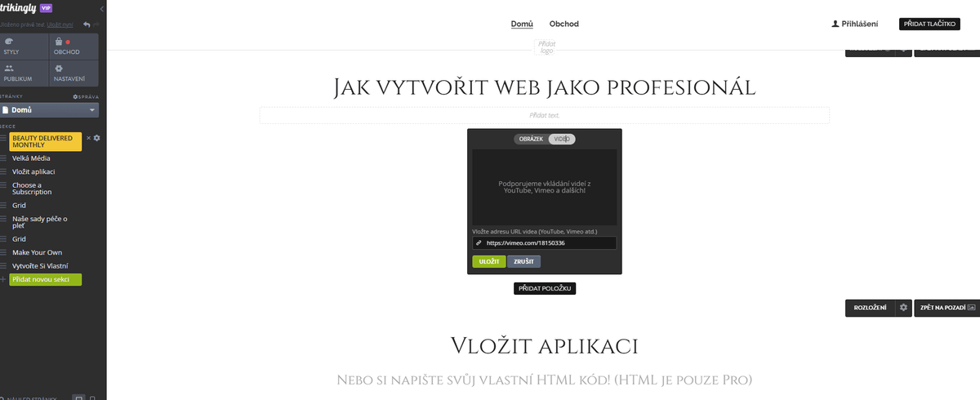
Task: Switch media type to Video
Action: (x=562, y=139)
